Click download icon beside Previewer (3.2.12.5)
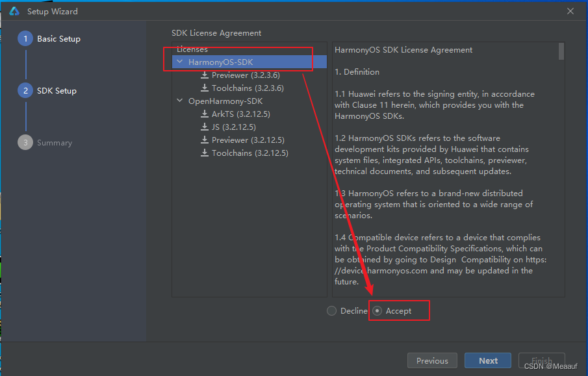Viewport: 588px width, 376px height. [205, 140]
